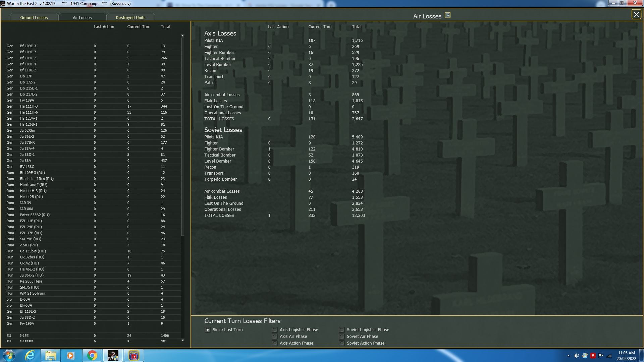Viewport: 644px width, 362px height.
Task: Open the Ground Losses tab
Action: (34, 17)
